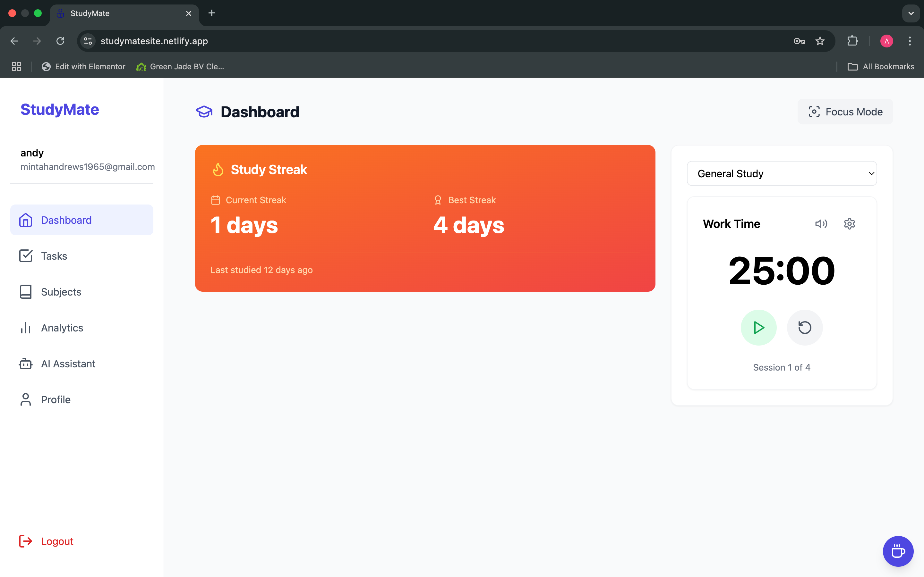The image size is (924, 577).
Task: Toggle the timer sound speaker icon
Action: point(821,224)
